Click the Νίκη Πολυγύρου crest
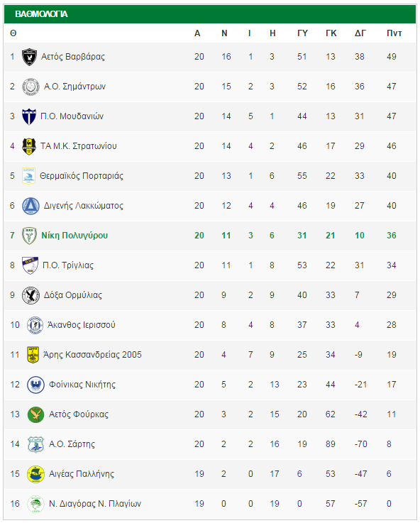 (29, 236)
